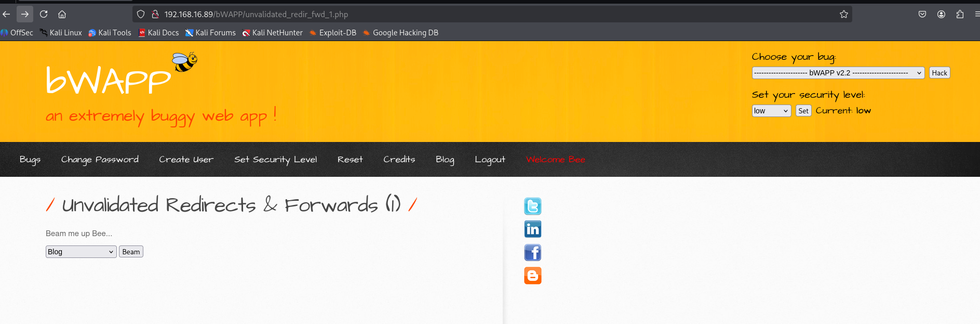
Task: Click the Unvalidated Redirects & Forwards heading
Action: point(231,205)
